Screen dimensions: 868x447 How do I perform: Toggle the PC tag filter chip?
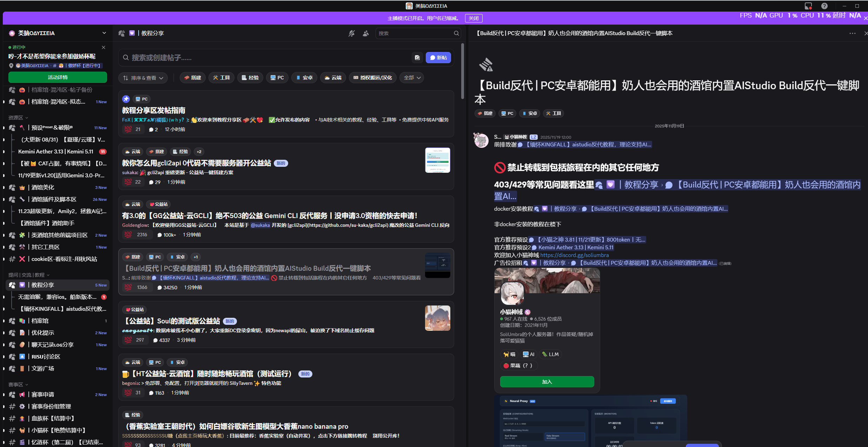tap(277, 78)
